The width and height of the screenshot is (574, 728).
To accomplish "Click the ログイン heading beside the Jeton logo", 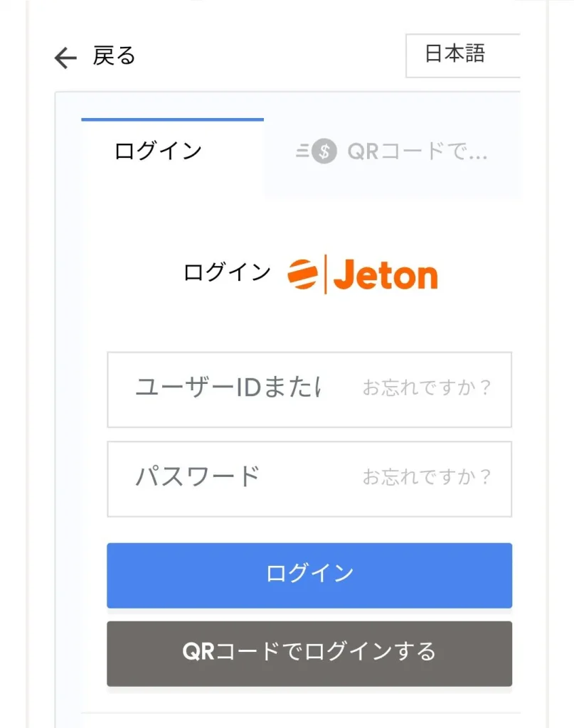I will [x=227, y=272].
